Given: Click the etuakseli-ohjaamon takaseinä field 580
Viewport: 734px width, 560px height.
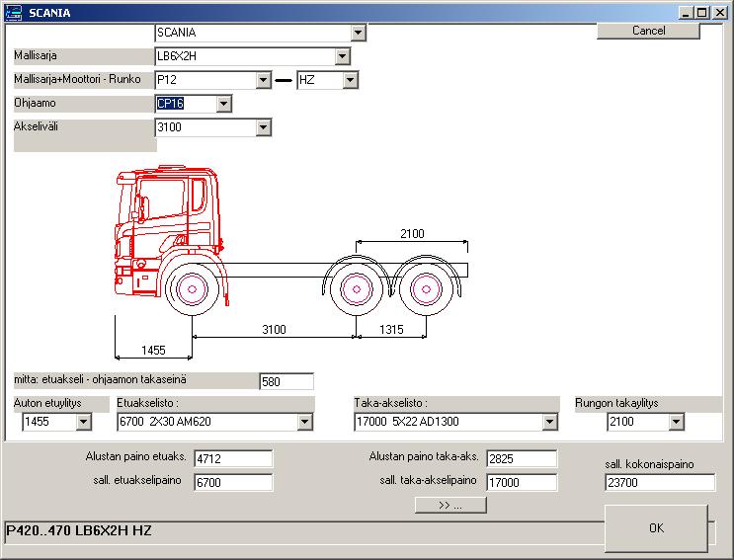Looking at the screenshot, I should coord(286,382).
